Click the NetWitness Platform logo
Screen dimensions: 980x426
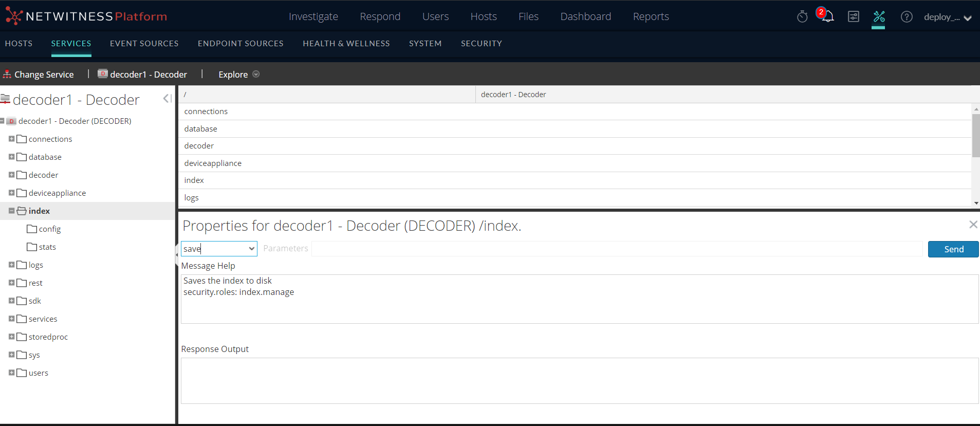click(x=86, y=16)
